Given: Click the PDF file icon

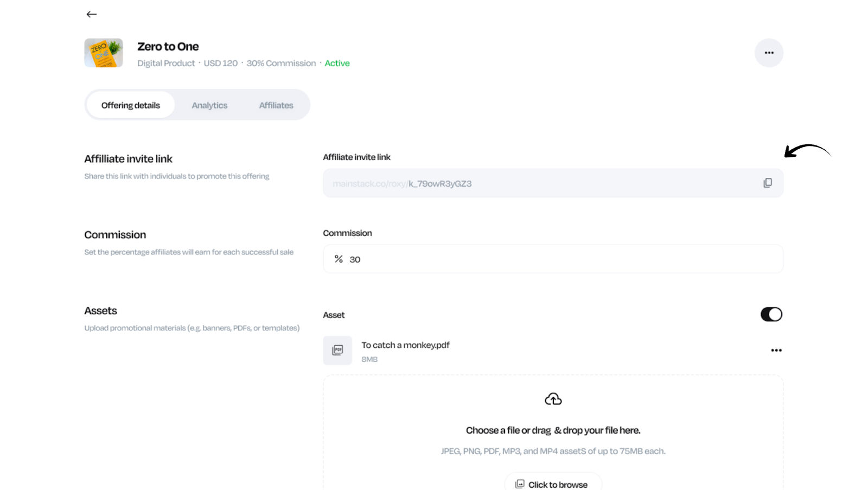Looking at the screenshot, I should click(x=337, y=350).
